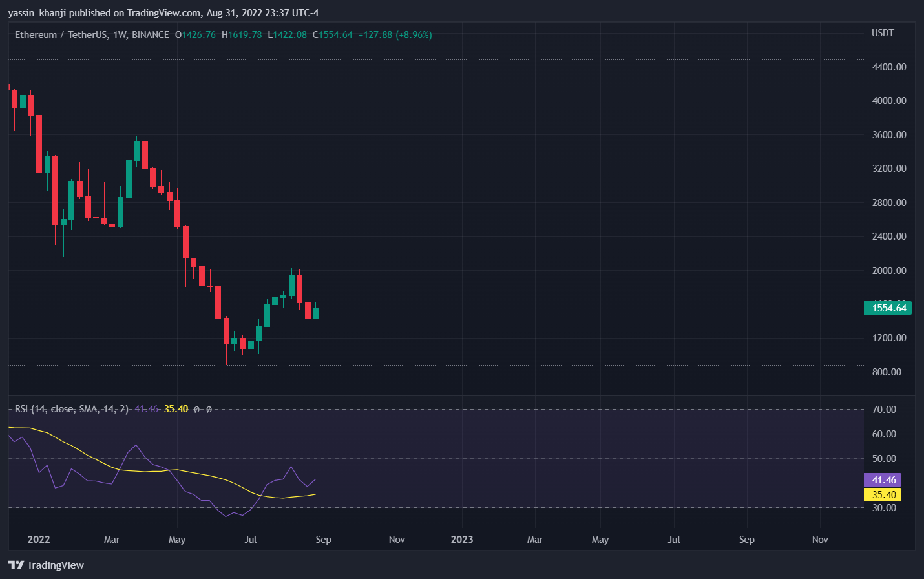Screen dimensions: 924x579
Task: Click the 800.00 price axis label
Action: 887,372
